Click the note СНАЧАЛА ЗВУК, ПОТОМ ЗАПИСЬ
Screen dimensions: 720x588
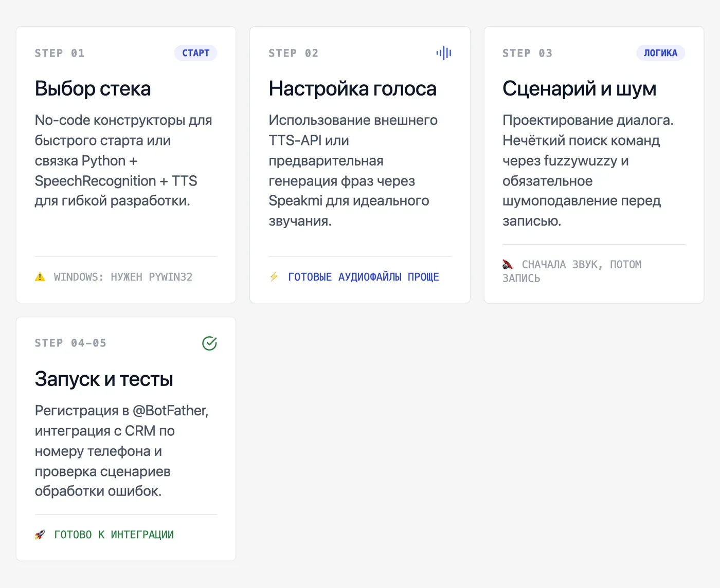(572, 271)
